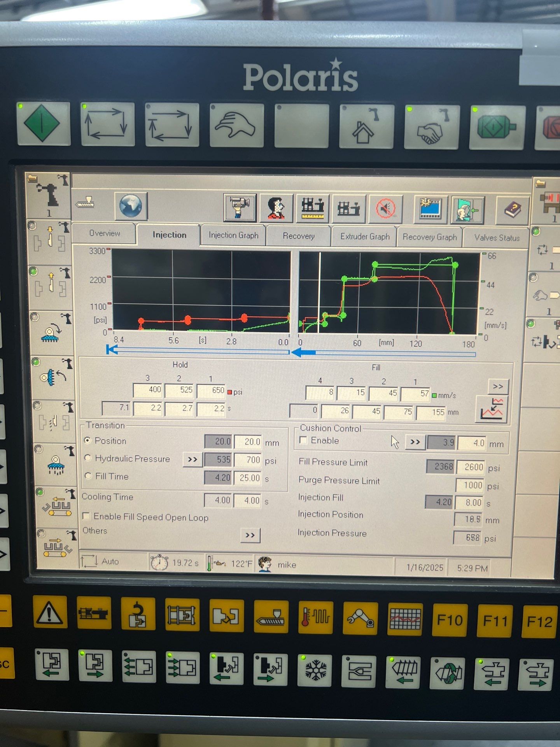Click the snowflake cooling key
560x747 pixels.
pos(315,671)
